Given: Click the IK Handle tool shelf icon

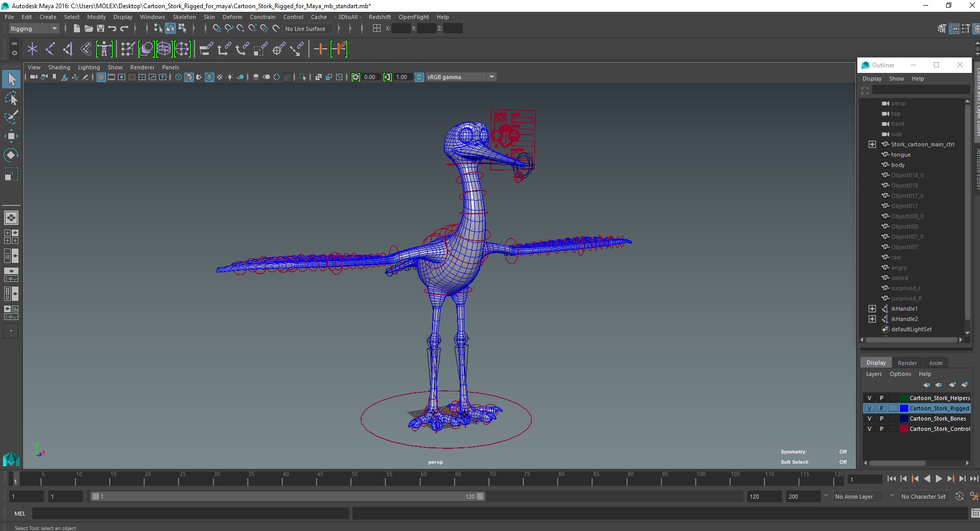Looking at the screenshot, I should pyautogui.click(x=68, y=49).
